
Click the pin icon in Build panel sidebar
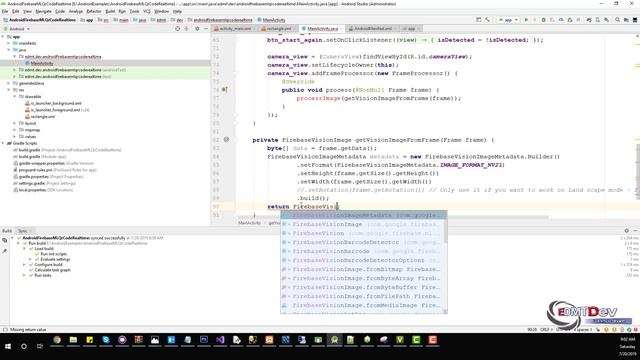point(4,251)
